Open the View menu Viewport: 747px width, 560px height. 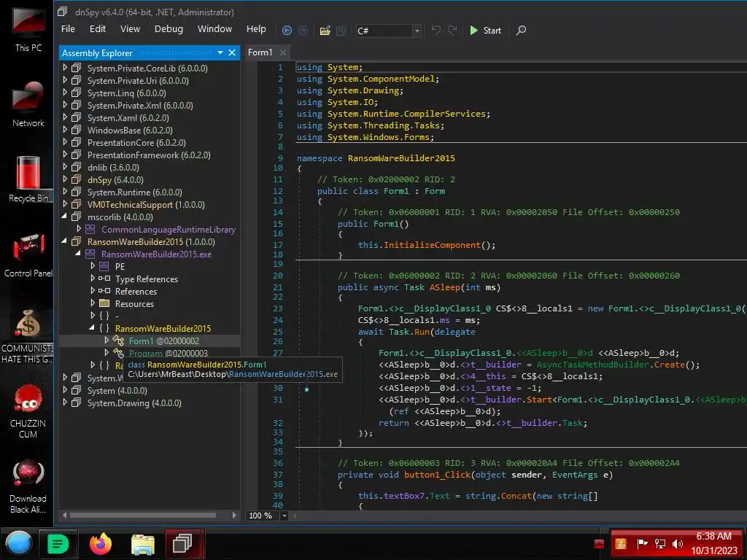(x=130, y=29)
